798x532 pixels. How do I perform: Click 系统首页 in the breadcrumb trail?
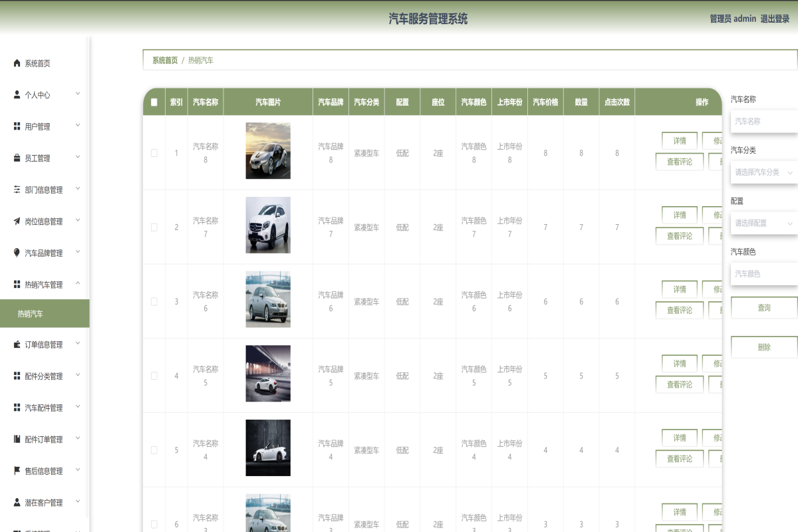pos(166,60)
